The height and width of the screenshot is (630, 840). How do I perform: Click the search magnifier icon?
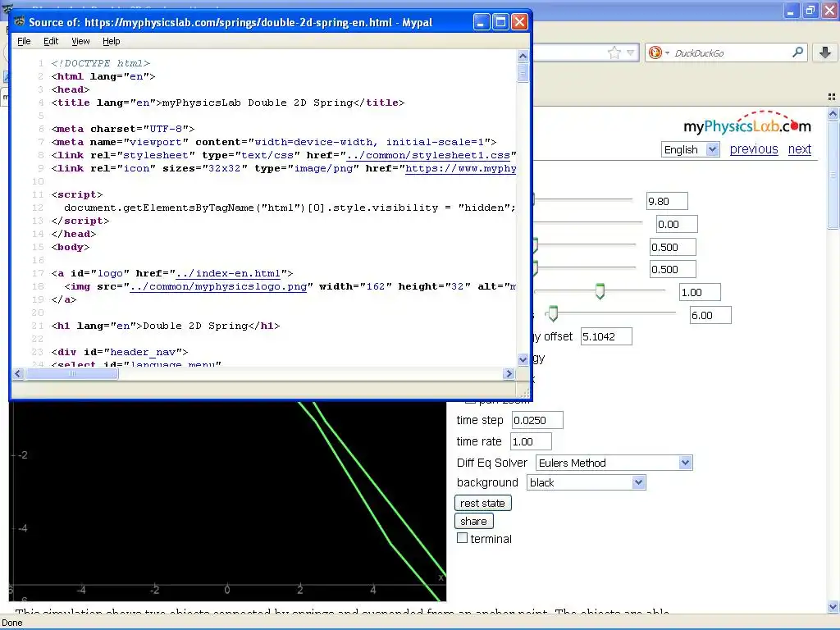coord(797,52)
